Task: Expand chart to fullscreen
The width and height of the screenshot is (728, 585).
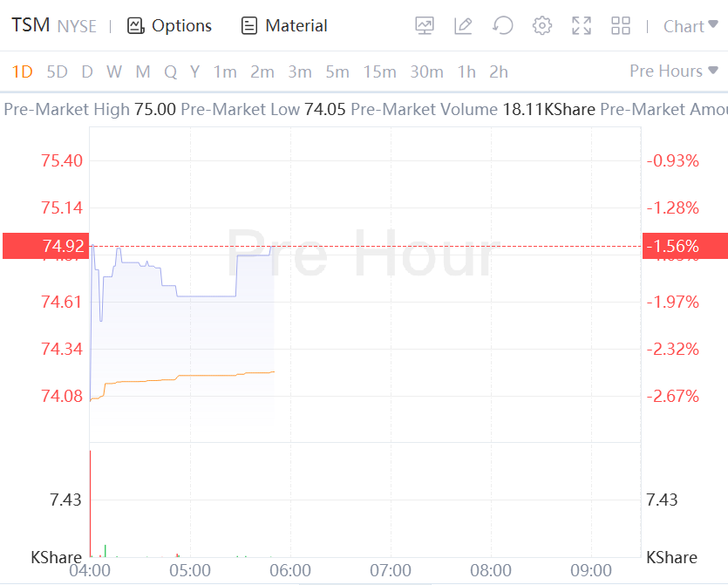Action: (582, 26)
